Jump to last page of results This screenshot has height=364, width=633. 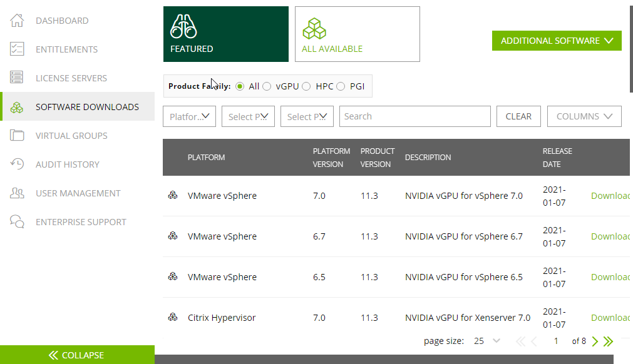pos(609,341)
